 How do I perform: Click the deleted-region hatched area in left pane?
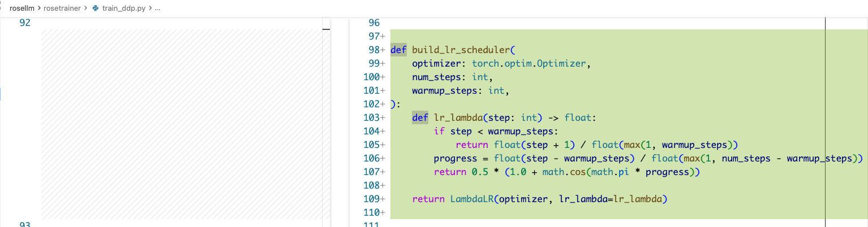pos(181,124)
